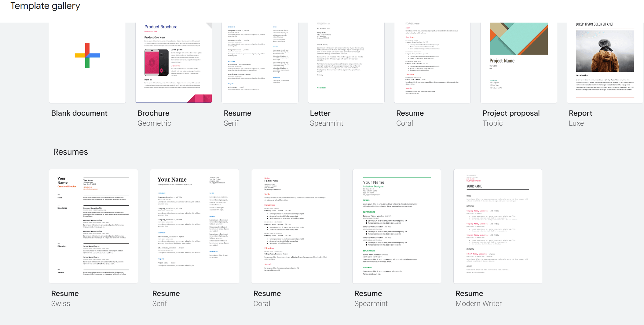Open the Resume Serif thumbnail in Resumes section

(195, 226)
